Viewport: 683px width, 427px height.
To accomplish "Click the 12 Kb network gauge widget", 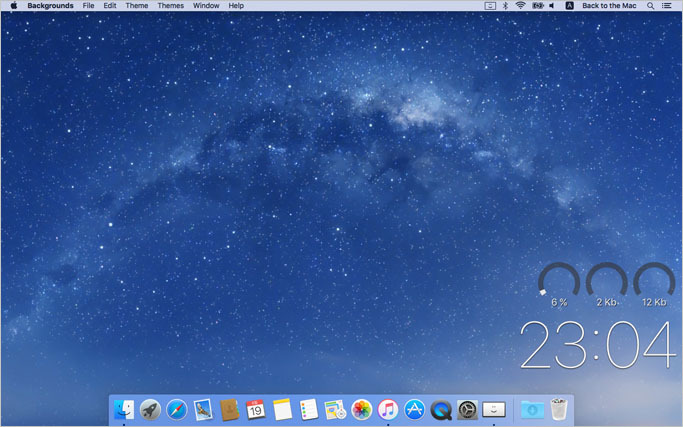I will coord(654,285).
